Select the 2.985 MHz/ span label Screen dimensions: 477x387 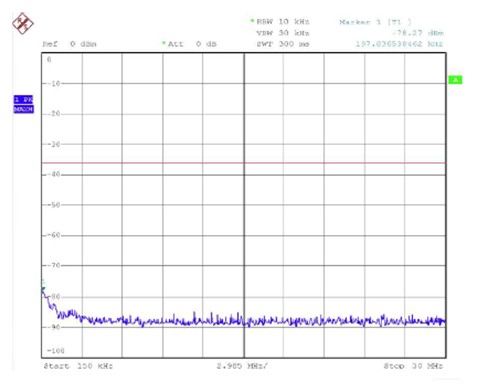[242, 366]
